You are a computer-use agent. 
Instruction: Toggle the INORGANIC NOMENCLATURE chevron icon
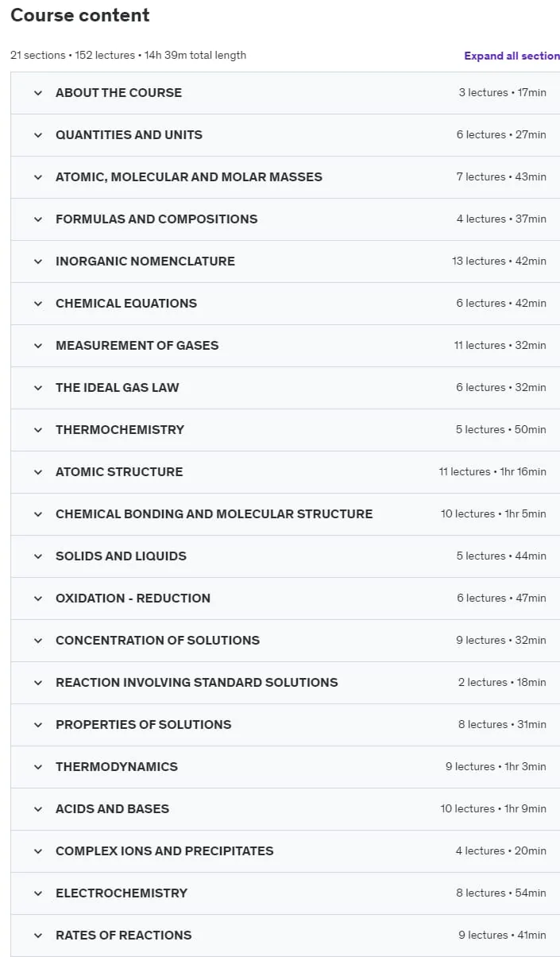[37, 262]
